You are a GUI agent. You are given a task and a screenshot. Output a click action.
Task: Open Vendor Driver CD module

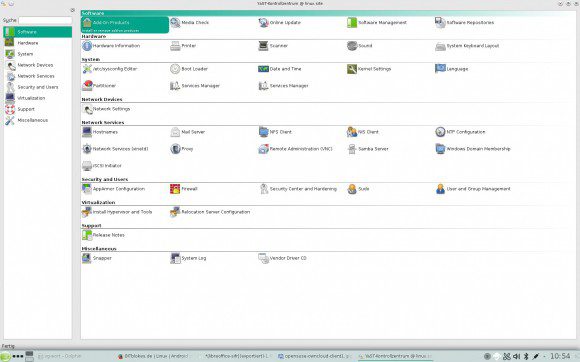point(283,258)
